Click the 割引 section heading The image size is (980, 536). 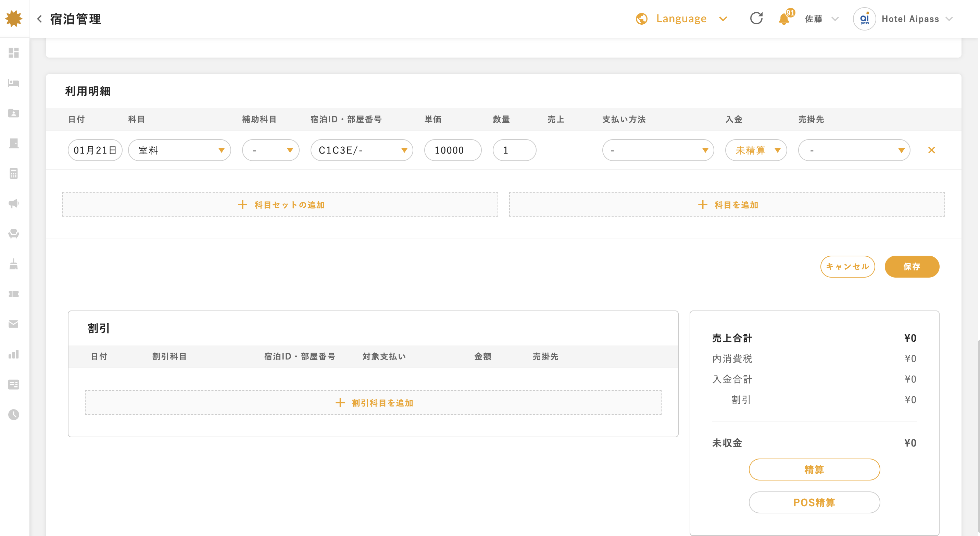point(99,328)
